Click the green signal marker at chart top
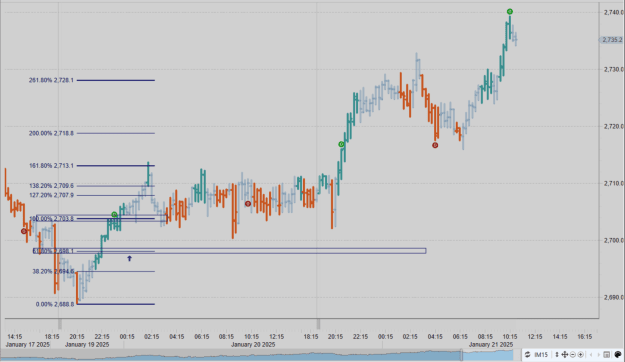625x362 pixels. (510, 12)
